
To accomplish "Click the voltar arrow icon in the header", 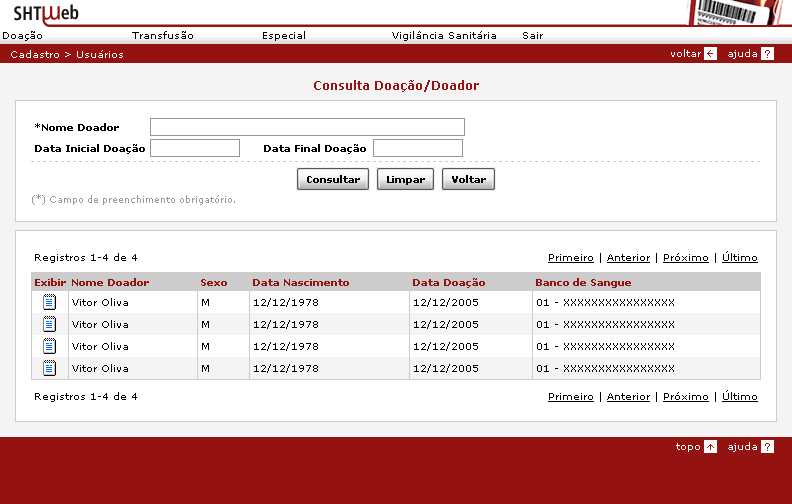I will click(710, 54).
